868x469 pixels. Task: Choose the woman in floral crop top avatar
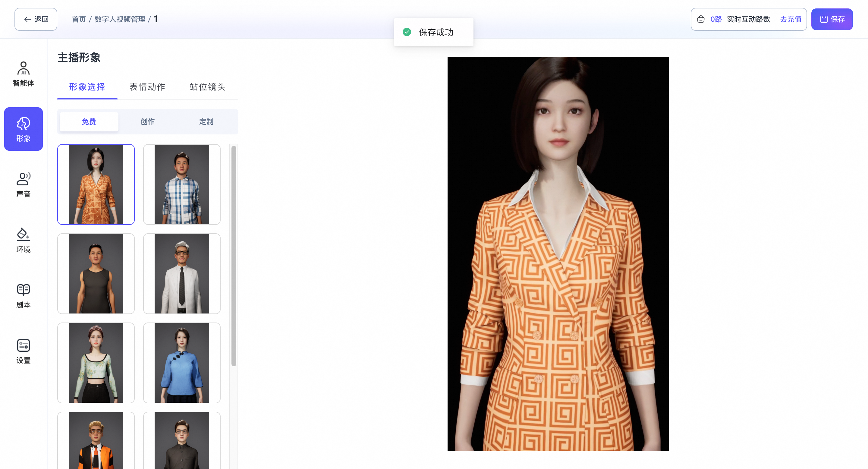pyautogui.click(x=96, y=363)
